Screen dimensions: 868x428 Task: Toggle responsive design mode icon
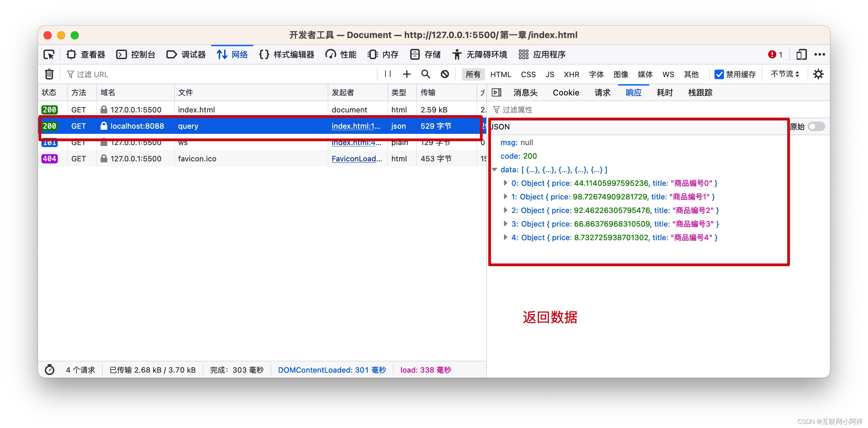801,54
